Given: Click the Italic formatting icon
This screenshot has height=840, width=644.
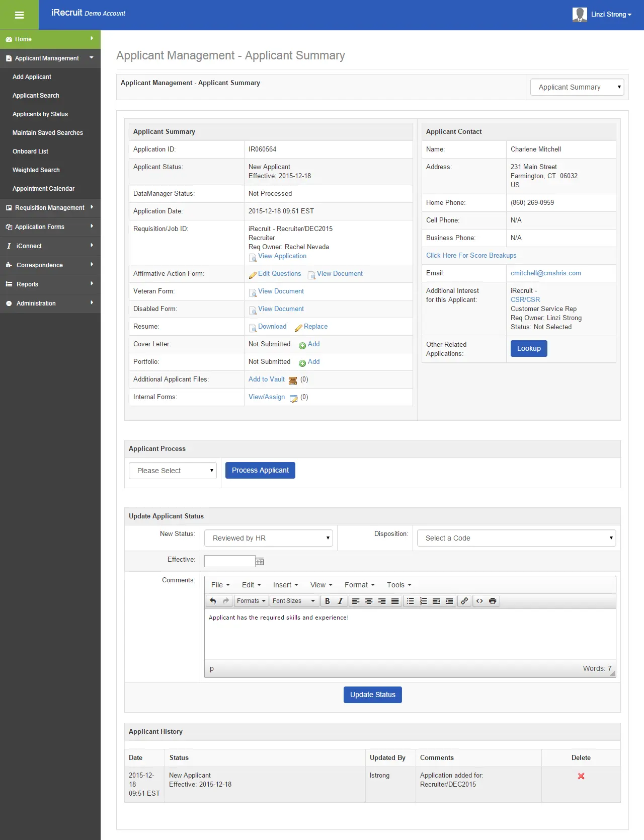Looking at the screenshot, I should coord(341,601).
